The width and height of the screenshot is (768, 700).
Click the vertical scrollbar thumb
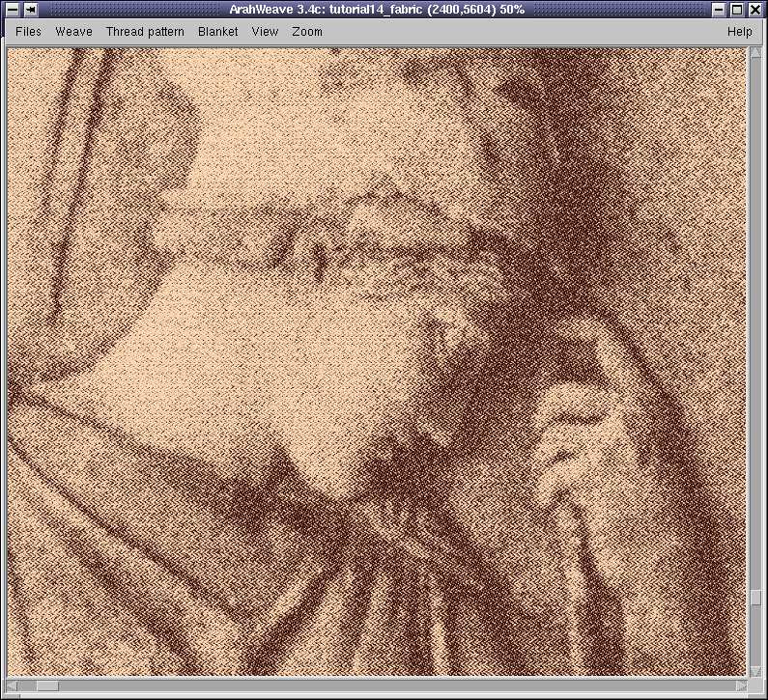755,598
